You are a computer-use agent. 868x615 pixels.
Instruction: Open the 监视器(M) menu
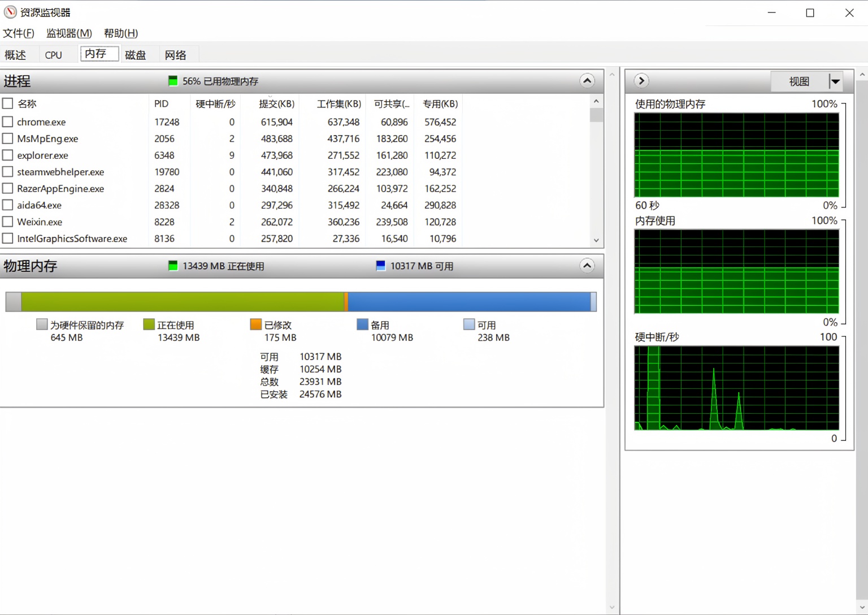(x=69, y=33)
